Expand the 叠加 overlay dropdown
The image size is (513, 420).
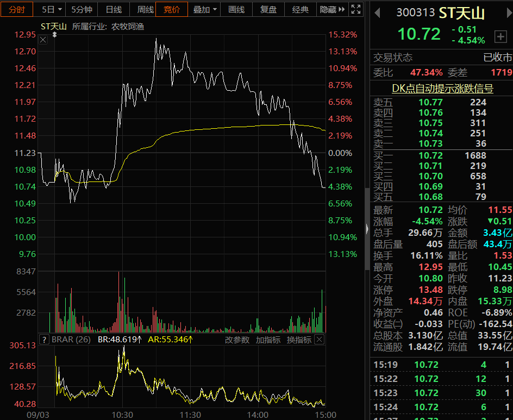(x=205, y=9)
